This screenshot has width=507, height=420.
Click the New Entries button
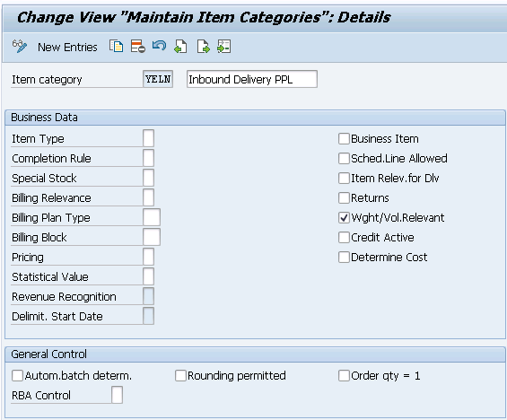pyautogui.click(x=67, y=48)
